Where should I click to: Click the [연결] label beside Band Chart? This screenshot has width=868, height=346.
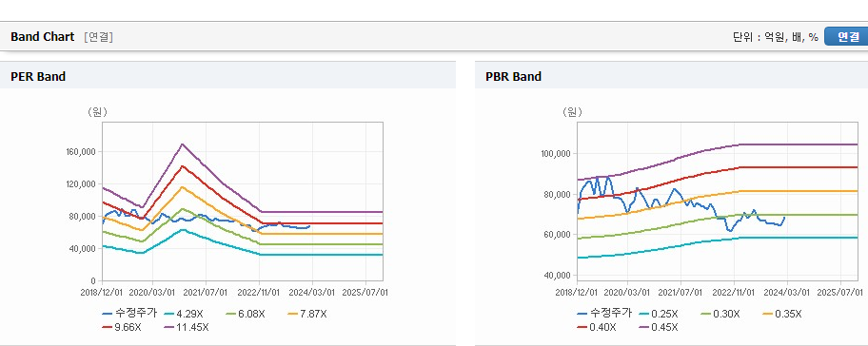99,37
